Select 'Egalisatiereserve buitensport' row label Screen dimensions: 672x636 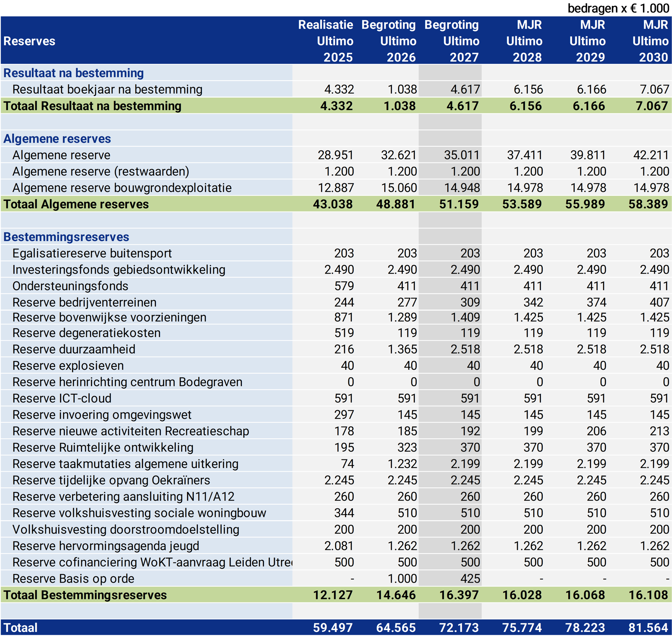(92, 253)
